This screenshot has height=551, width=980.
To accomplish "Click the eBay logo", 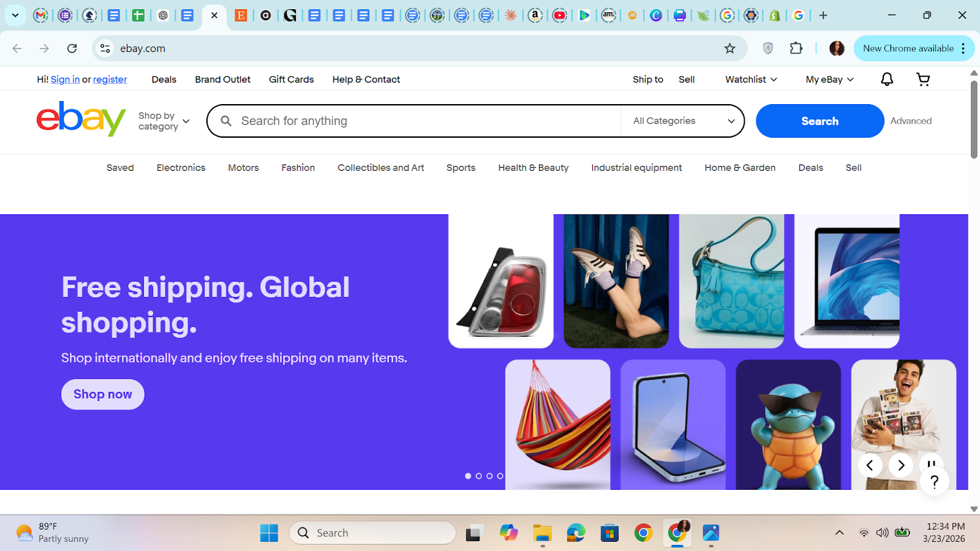I will [x=81, y=119].
